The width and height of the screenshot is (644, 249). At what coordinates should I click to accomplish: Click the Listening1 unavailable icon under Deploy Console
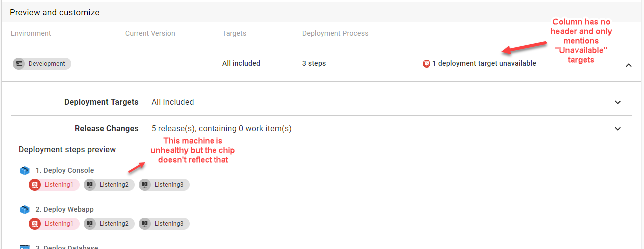pos(35,185)
